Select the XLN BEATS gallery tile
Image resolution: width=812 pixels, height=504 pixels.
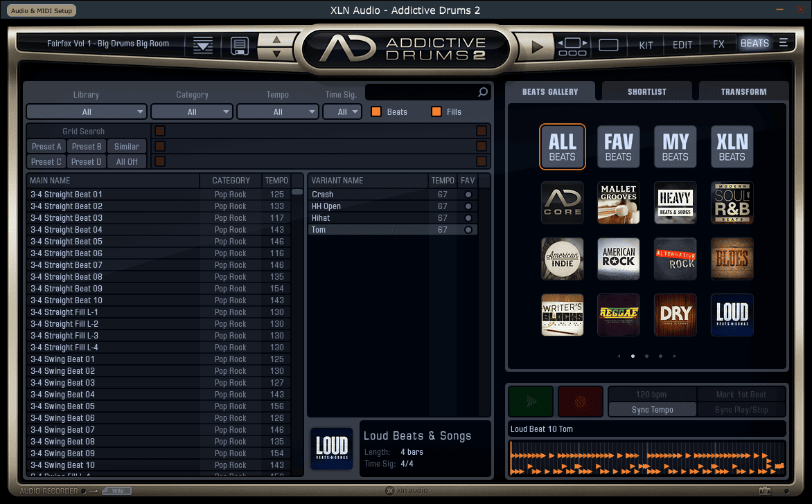point(732,147)
